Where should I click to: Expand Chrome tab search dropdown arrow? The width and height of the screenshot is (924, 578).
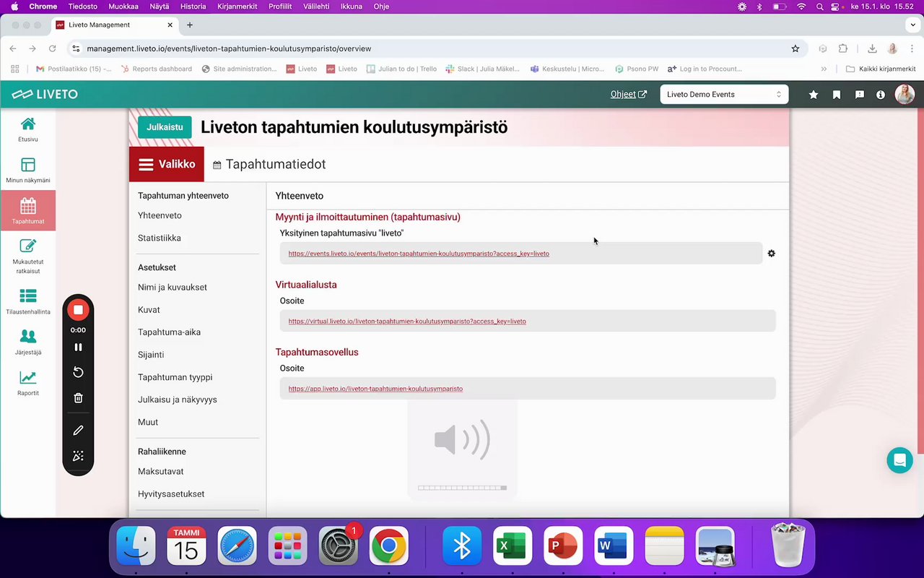[912, 25]
